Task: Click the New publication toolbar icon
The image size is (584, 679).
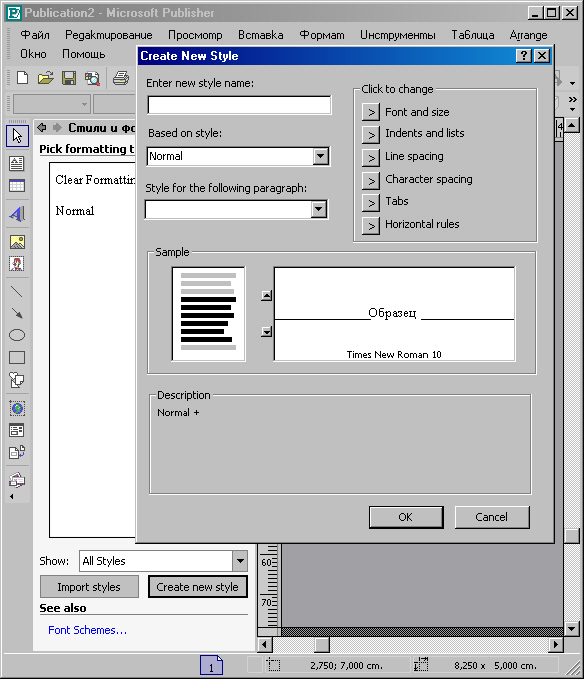Action: 22,78
